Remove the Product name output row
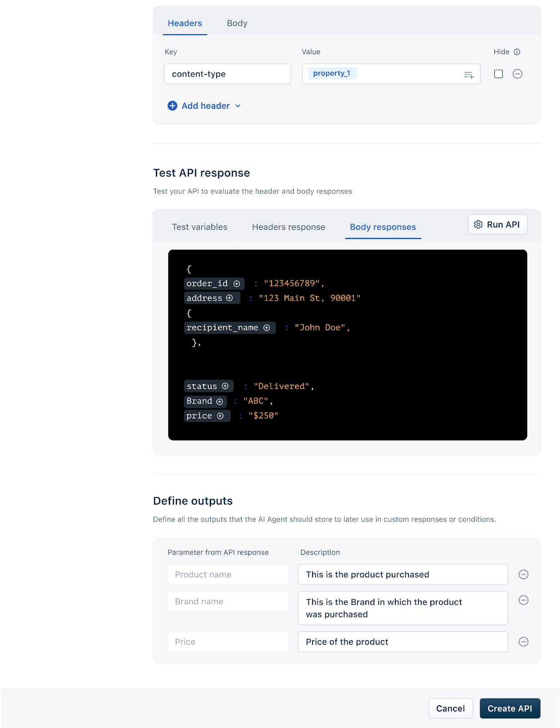 tap(524, 574)
